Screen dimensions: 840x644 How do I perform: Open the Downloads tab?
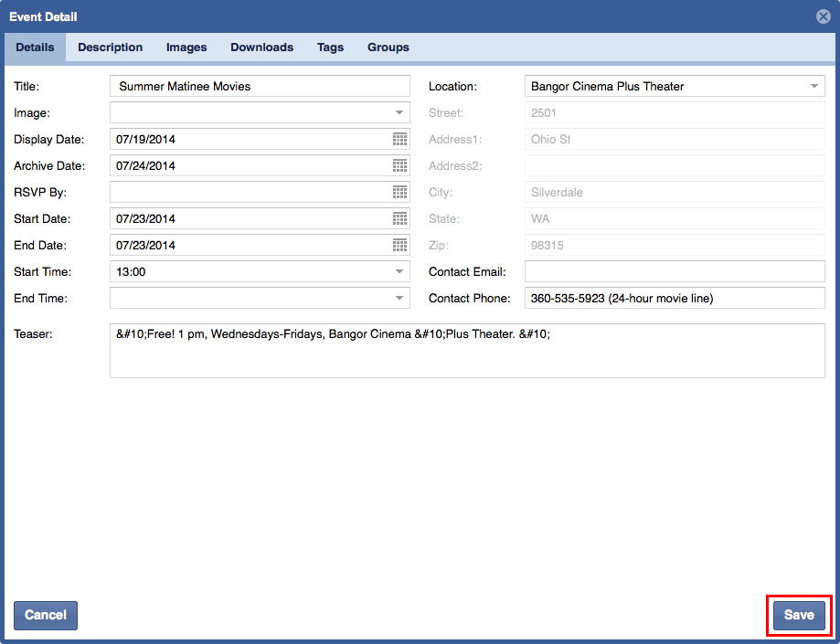261,48
